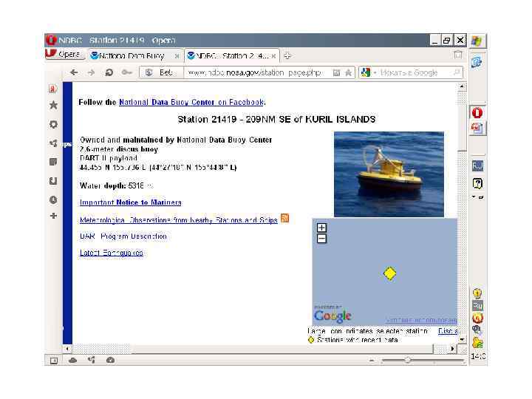Go back to the previous page
This screenshot has width=532, height=399.
(x=74, y=72)
